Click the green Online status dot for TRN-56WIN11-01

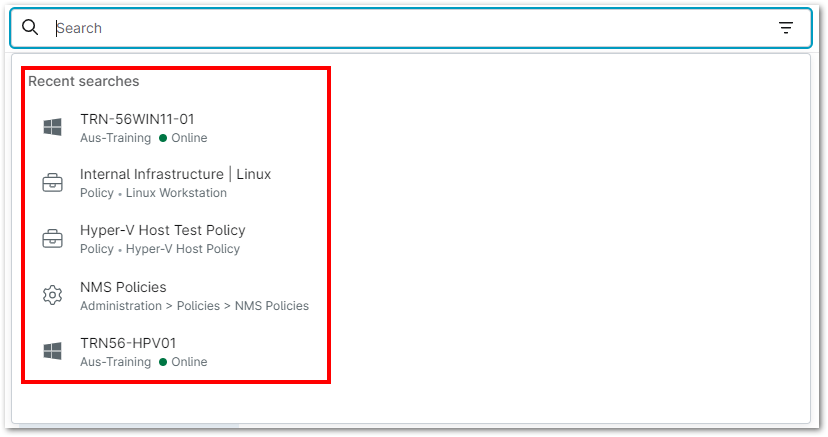[163, 138]
